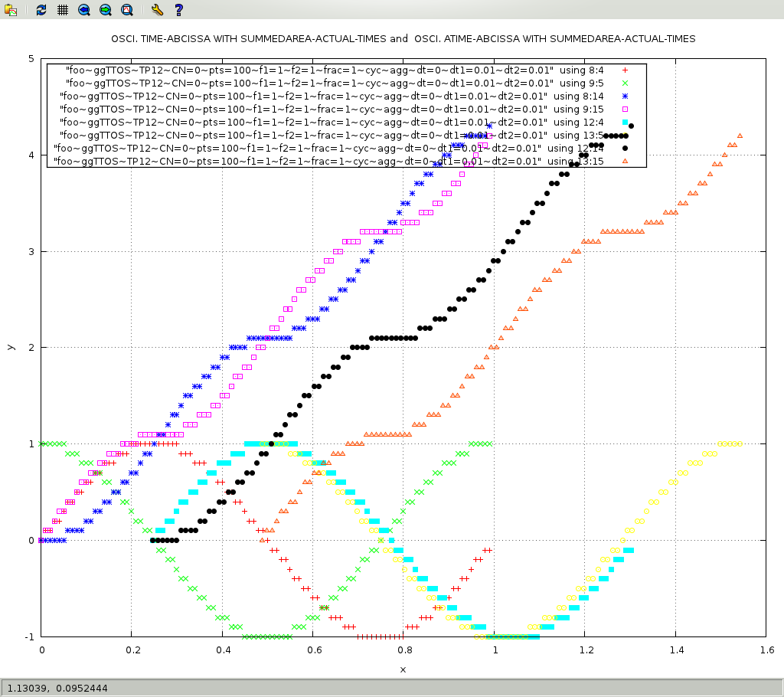
Task: Select the magenta square legend marker for 9:15
Action: pos(625,109)
